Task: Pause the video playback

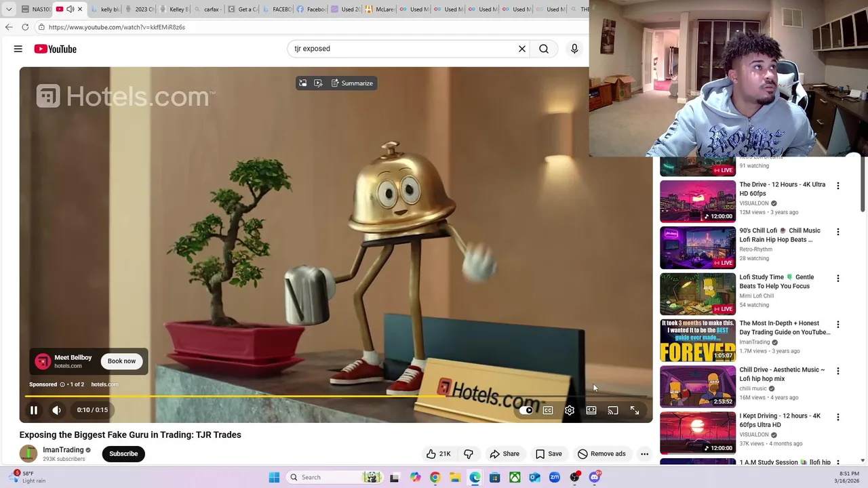Action: [x=33, y=410]
